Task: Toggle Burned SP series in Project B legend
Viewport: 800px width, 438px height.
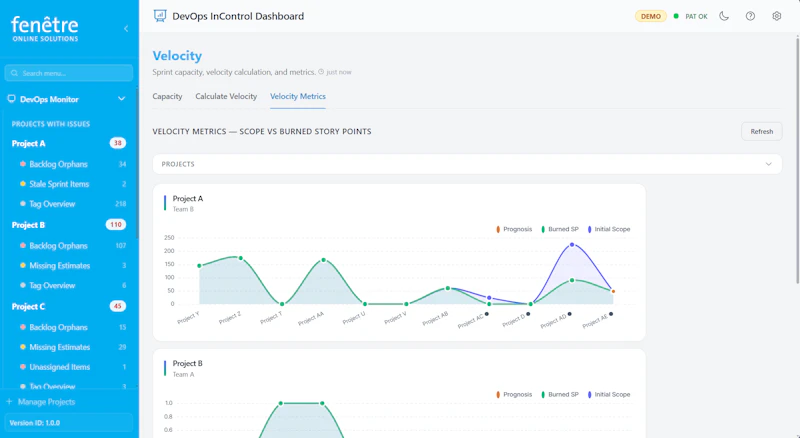Action: (560, 395)
